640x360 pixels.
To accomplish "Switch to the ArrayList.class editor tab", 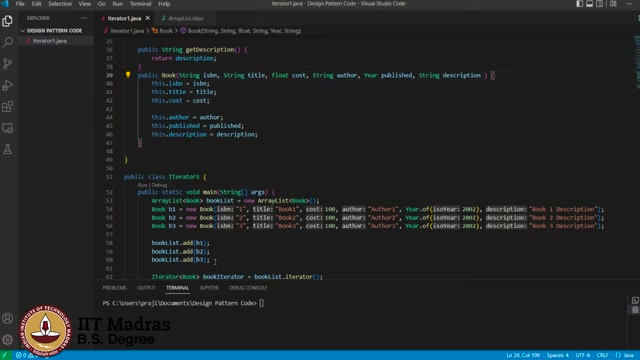I will click(x=185, y=18).
